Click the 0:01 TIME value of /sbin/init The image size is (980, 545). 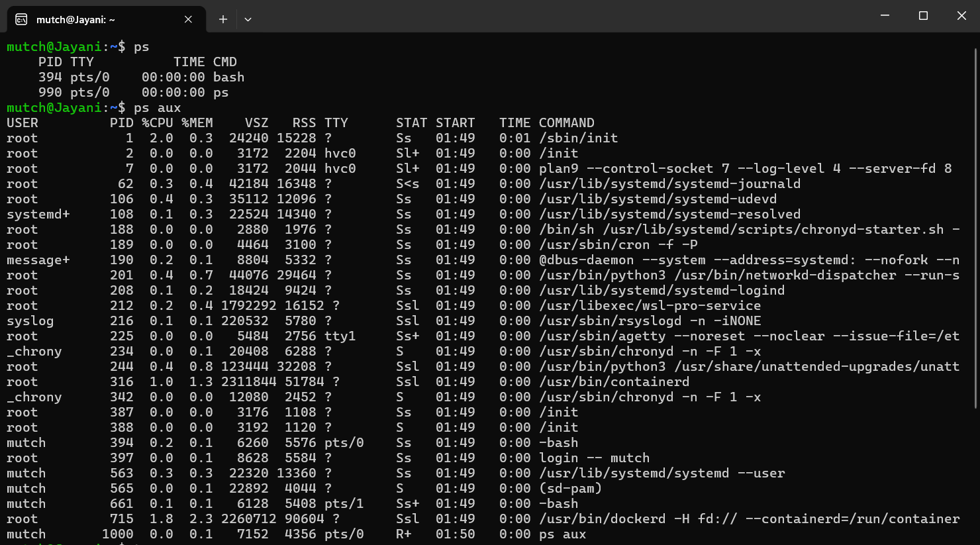pyautogui.click(x=515, y=138)
